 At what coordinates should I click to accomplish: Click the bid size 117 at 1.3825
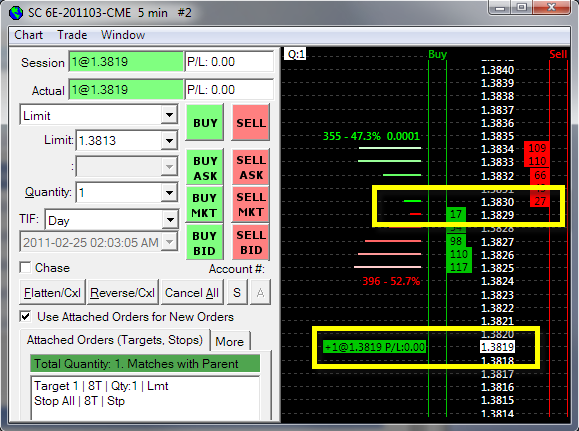459,267
